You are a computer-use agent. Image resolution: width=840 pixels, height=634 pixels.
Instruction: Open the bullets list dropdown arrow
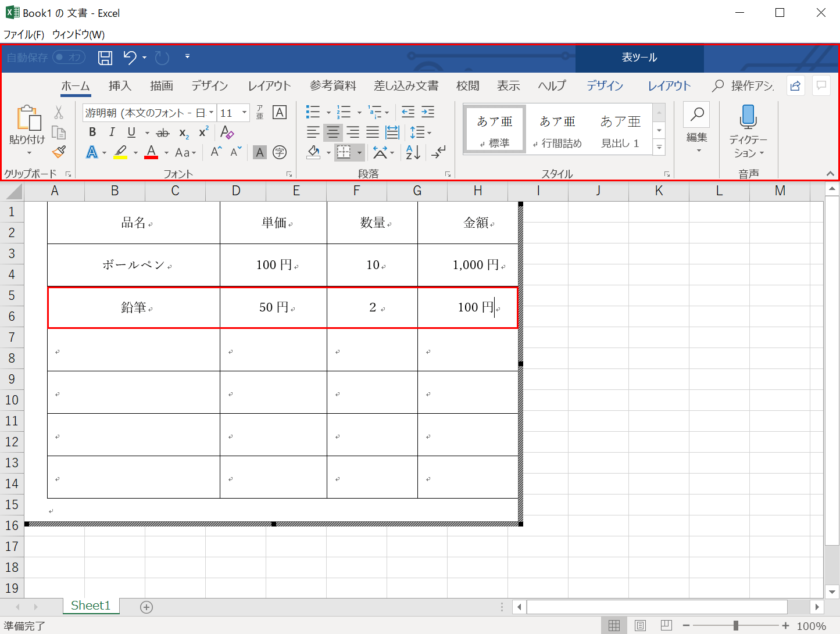[x=328, y=113]
